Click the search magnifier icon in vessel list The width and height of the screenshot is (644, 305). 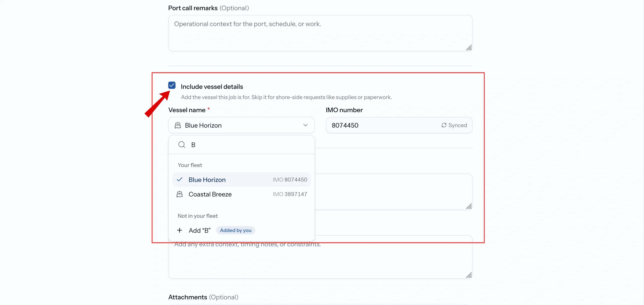coord(182,145)
